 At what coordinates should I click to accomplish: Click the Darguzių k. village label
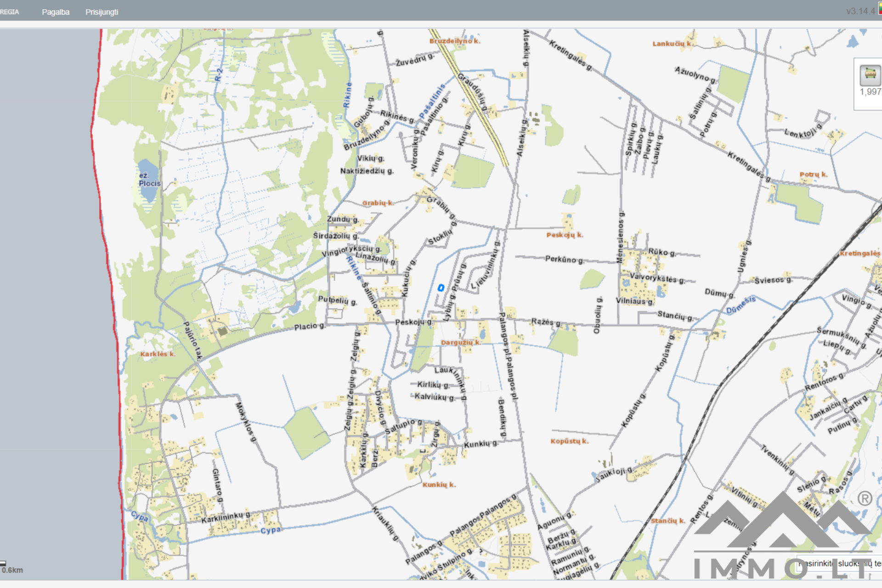tap(460, 342)
